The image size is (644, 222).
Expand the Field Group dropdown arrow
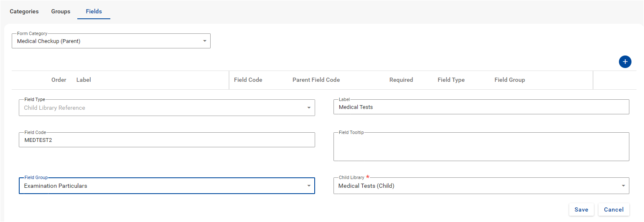(309, 186)
